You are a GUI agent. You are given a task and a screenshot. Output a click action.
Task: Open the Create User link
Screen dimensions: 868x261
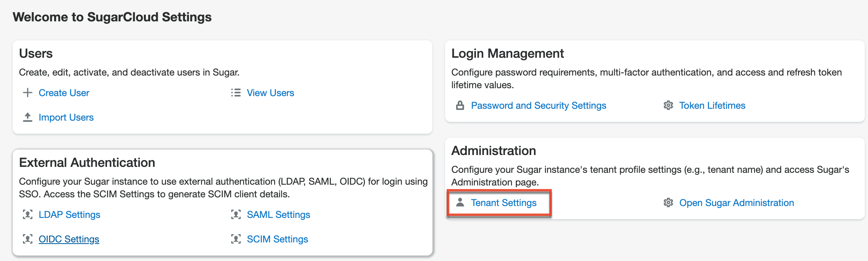point(64,93)
